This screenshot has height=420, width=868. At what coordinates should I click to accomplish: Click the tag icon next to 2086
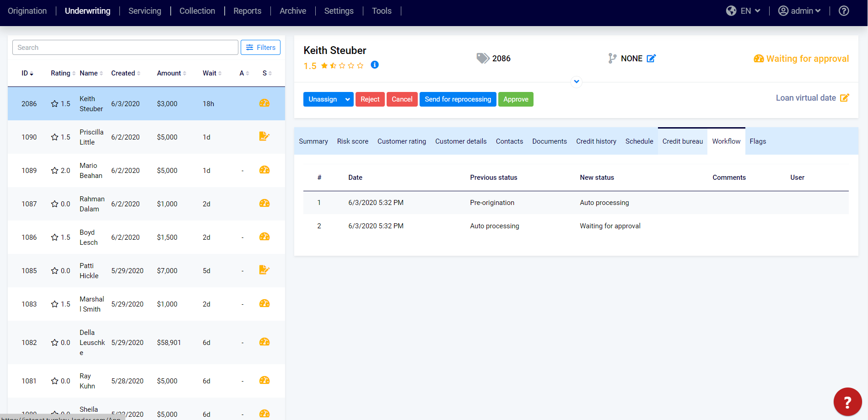483,58
